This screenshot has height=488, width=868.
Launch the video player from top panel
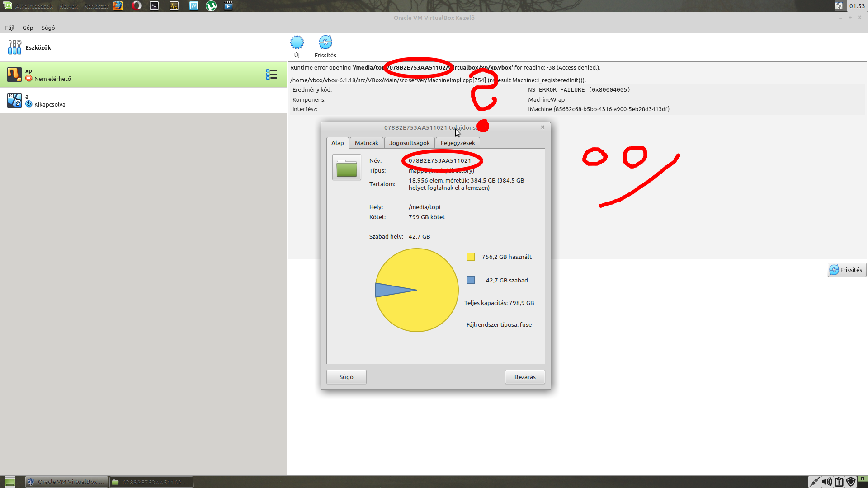coord(229,6)
